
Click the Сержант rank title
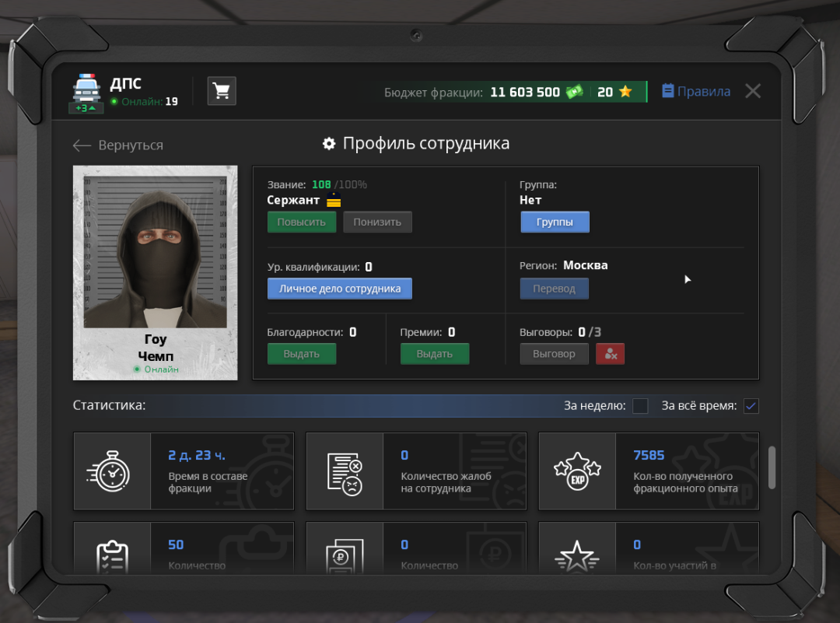(293, 201)
